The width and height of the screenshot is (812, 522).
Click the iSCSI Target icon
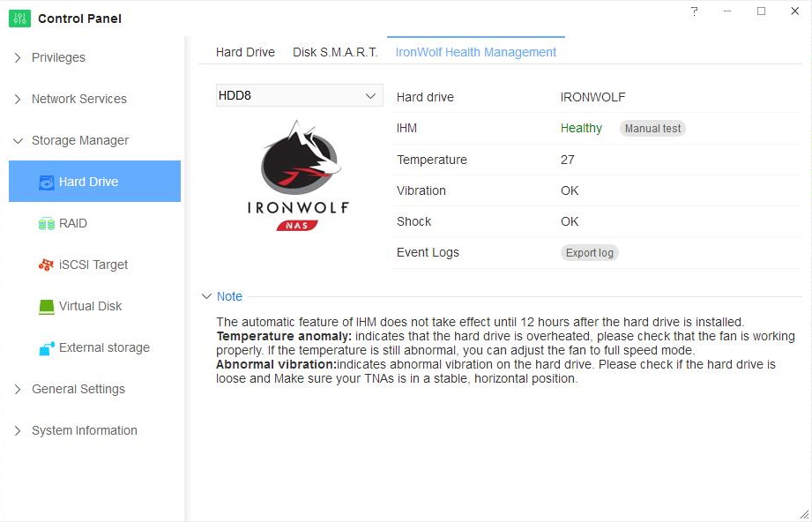click(x=46, y=265)
